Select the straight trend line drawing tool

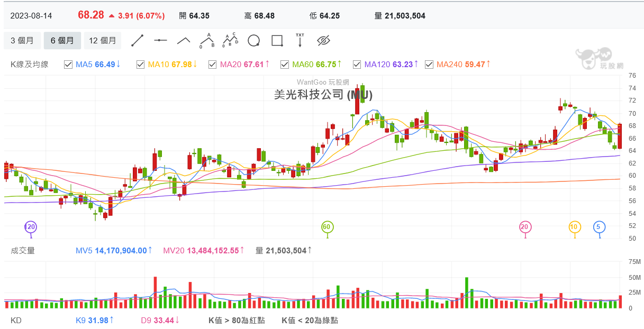tap(138, 40)
